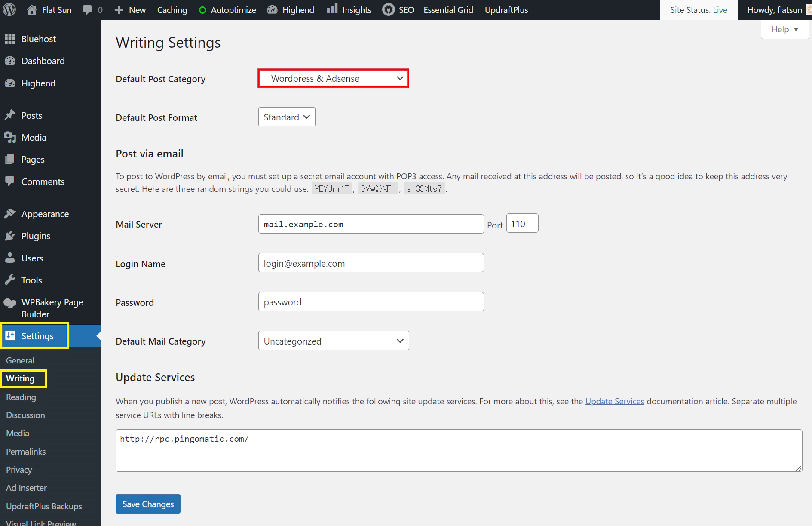Click the Users person icon
The image size is (812, 526).
(x=10, y=258)
